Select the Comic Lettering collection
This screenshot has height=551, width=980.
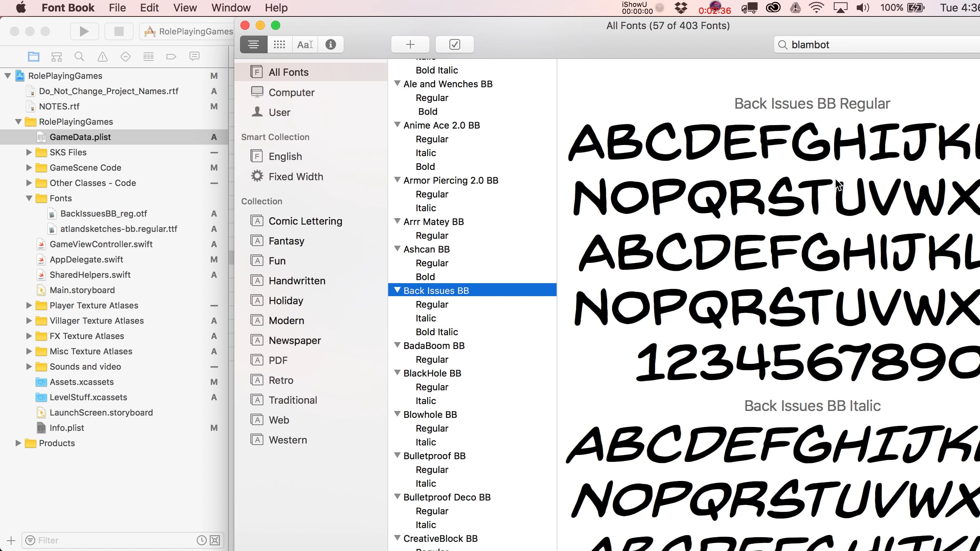pos(311,221)
